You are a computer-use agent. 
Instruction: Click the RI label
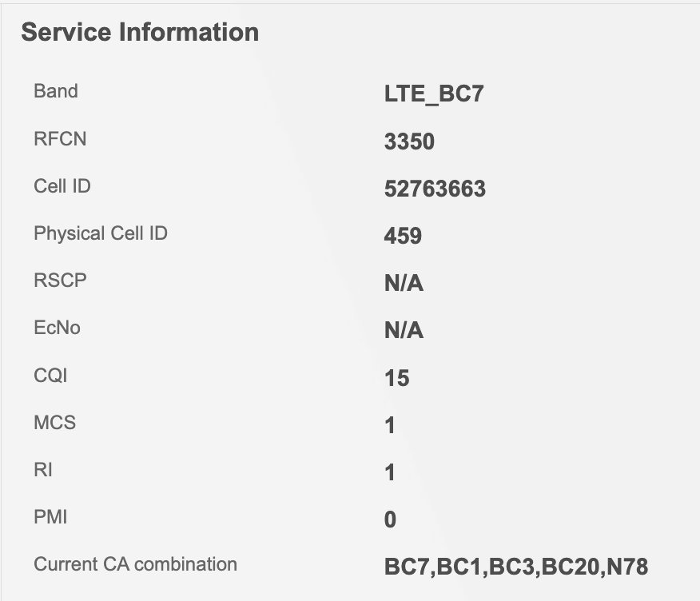click(43, 470)
